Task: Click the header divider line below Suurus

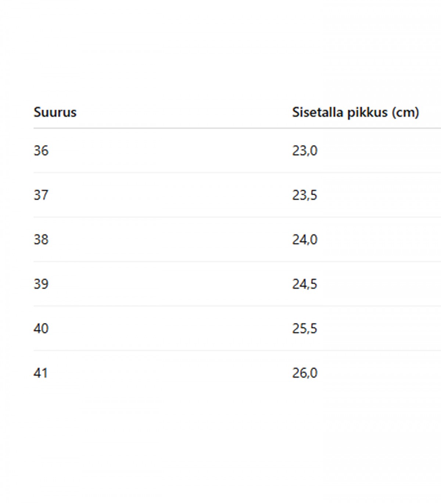Action: 237,128
